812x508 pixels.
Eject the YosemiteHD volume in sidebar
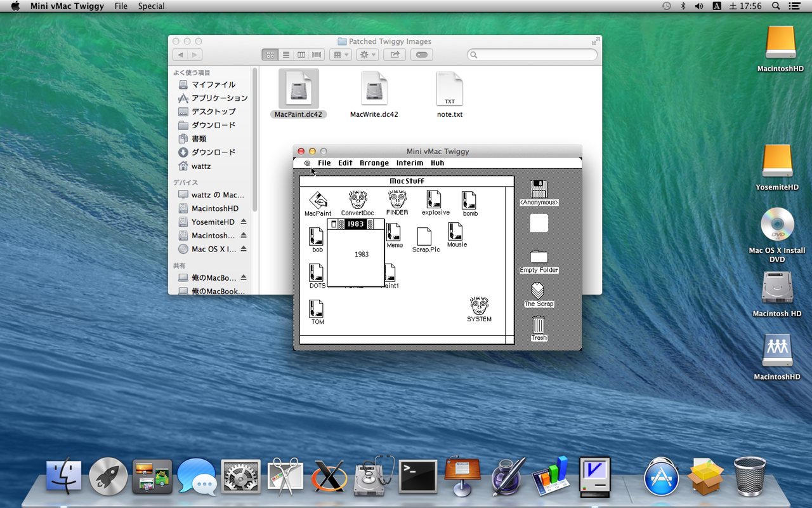244,222
